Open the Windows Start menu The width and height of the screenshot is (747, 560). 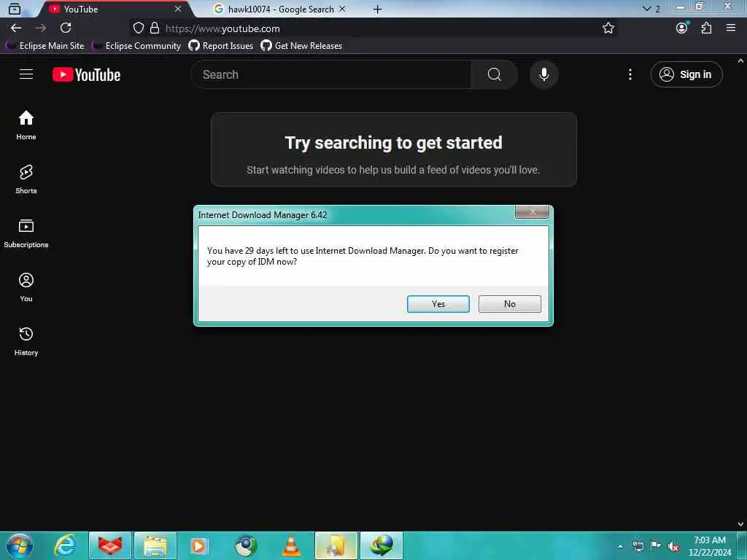tap(20, 545)
